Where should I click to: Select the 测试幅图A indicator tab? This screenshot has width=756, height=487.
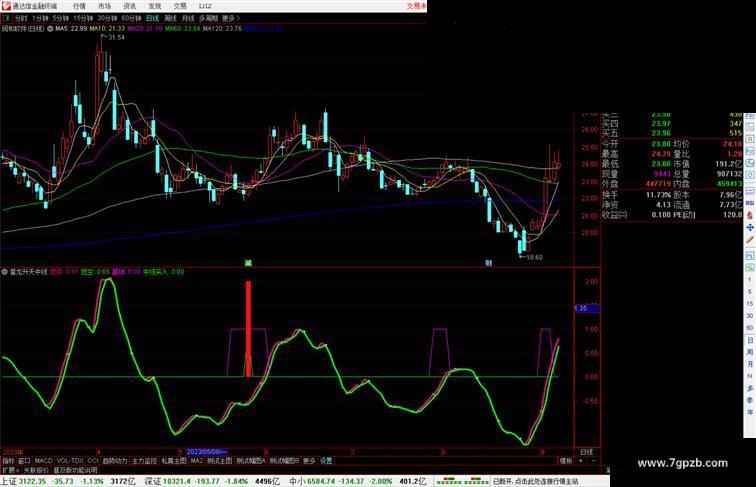(251, 461)
